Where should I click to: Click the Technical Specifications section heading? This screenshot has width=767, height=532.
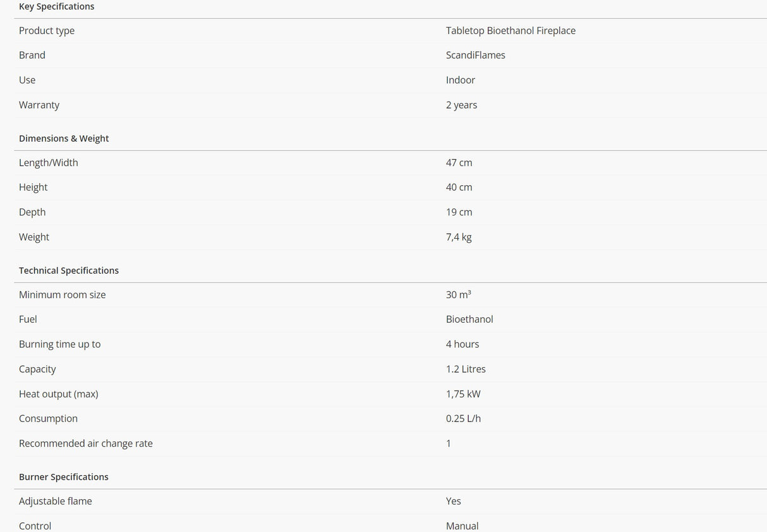tap(69, 270)
